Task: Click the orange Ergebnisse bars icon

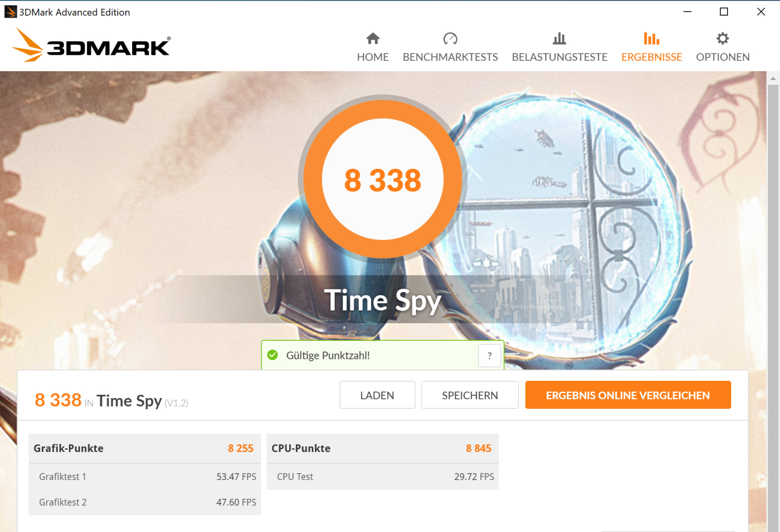Action: (652, 38)
